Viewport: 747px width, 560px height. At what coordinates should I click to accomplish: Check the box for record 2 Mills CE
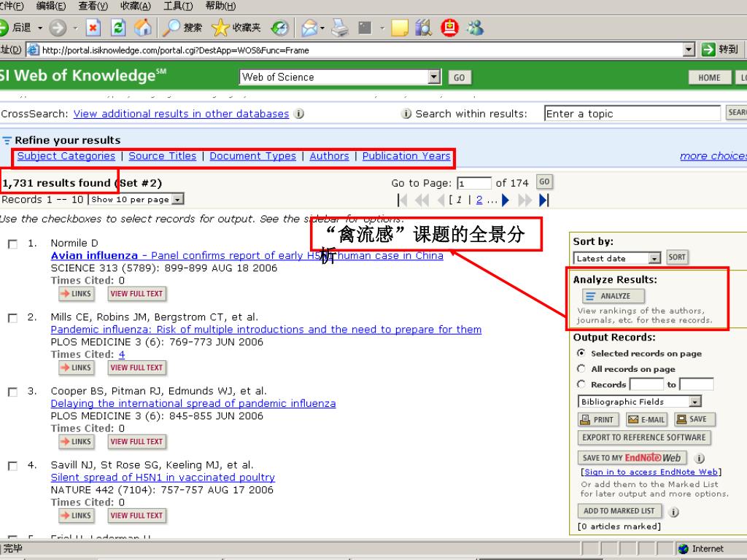click(13, 318)
